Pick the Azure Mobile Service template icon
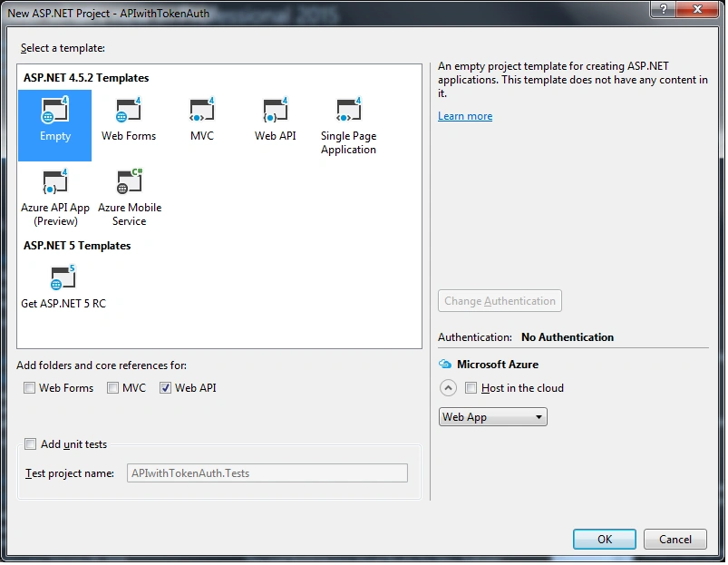Screen dimensions: 728x565 [x=129, y=181]
